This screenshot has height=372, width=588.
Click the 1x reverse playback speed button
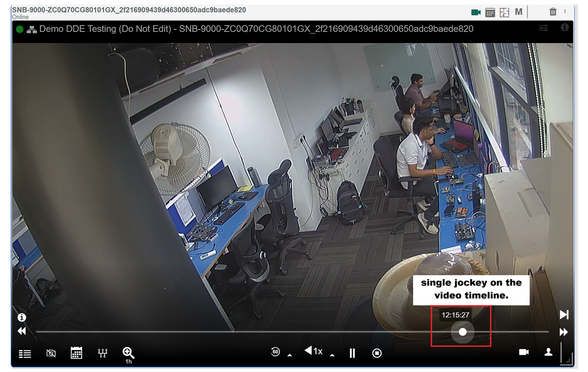(x=313, y=351)
